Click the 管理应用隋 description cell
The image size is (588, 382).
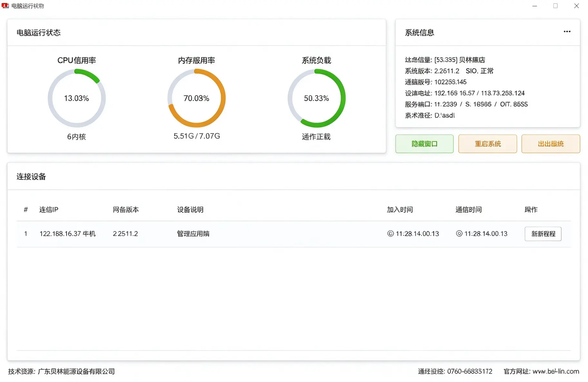point(193,234)
